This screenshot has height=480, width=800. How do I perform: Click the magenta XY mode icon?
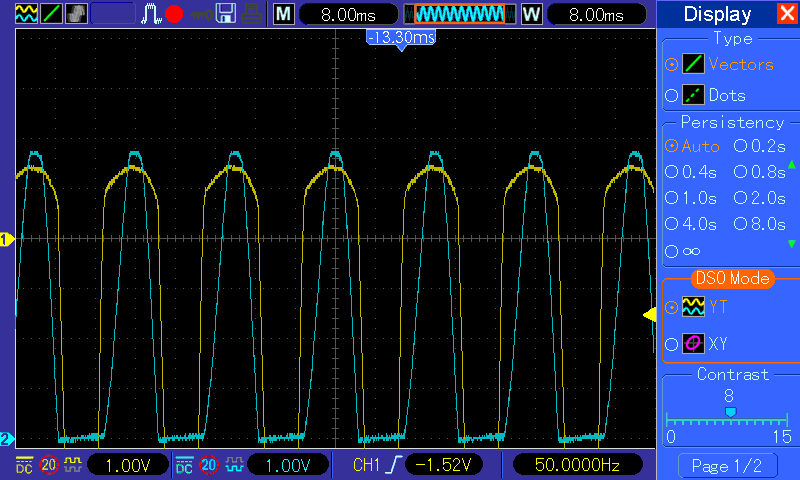click(693, 343)
